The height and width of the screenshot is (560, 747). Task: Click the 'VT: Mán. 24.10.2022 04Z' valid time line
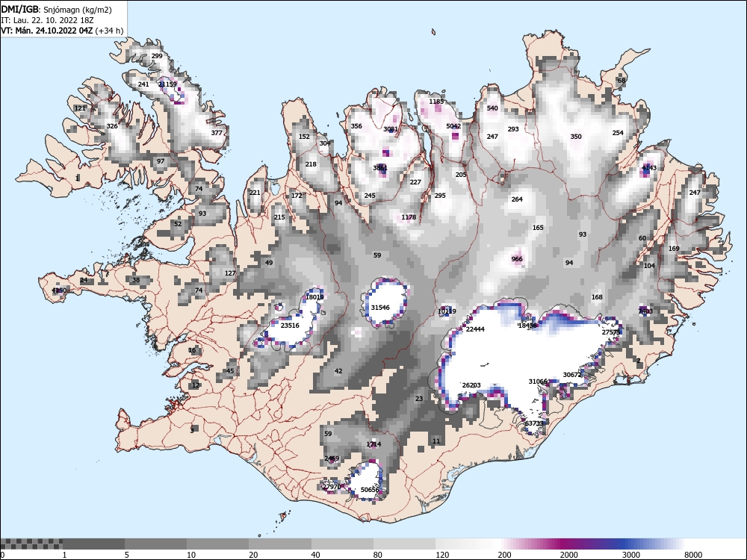pos(62,31)
